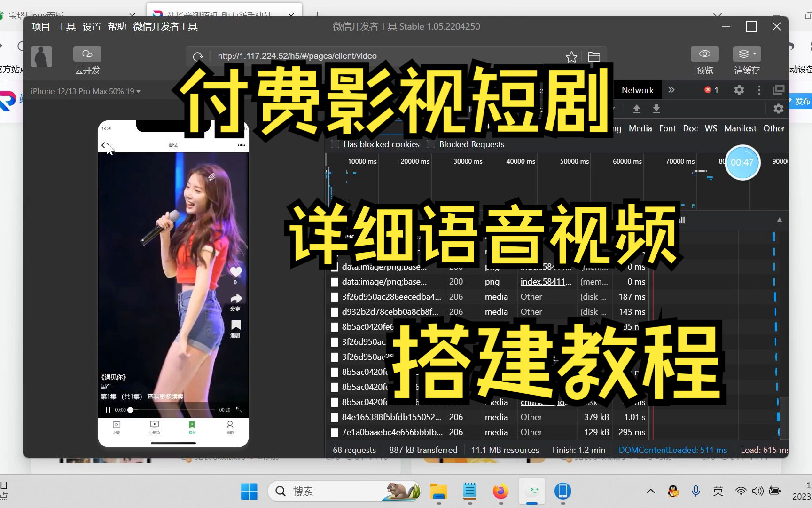Image resolution: width=812 pixels, height=508 pixels.
Task: Check the box for the second data:image/png row
Action: coord(335,282)
